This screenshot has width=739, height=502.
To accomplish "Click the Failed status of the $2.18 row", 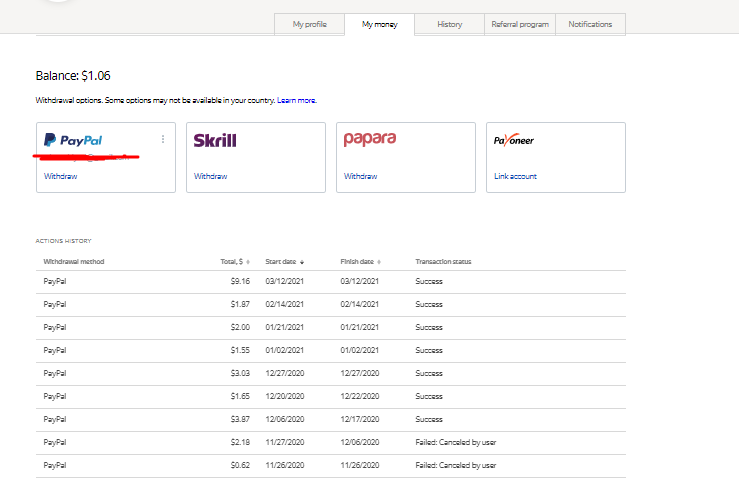I will pyautogui.click(x=456, y=443).
